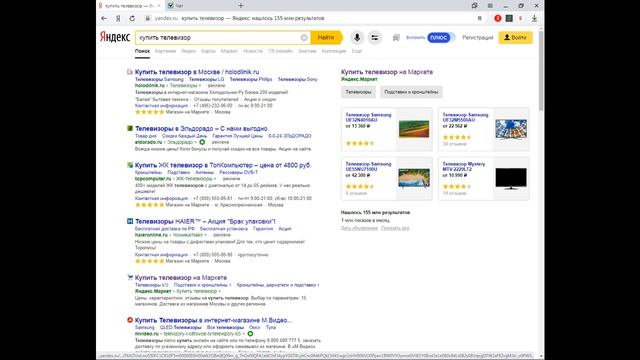The width and height of the screenshot is (640, 360).
Task: Open search settings via the sliders icon
Action: point(374,38)
